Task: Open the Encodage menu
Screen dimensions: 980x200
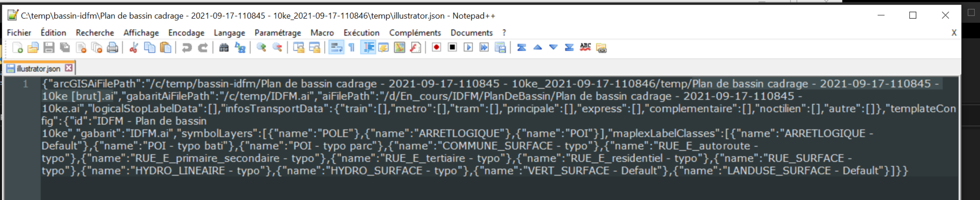Action: pyautogui.click(x=186, y=33)
